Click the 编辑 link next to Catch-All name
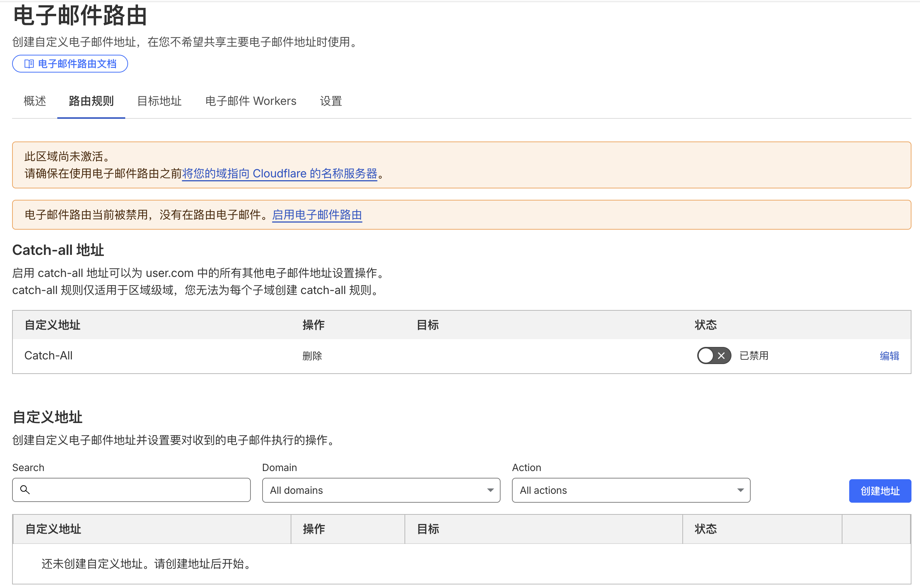This screenshot has height=588, width=920. coord(187,356)
